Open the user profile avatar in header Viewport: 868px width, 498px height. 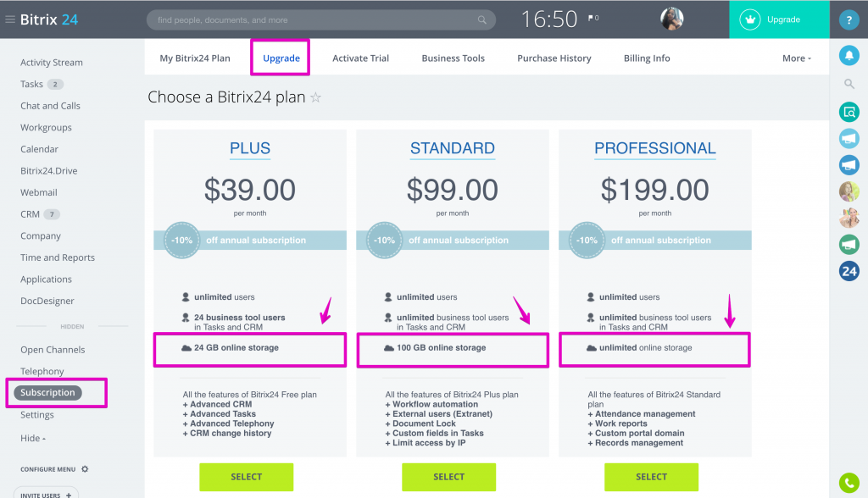point(671,19)
